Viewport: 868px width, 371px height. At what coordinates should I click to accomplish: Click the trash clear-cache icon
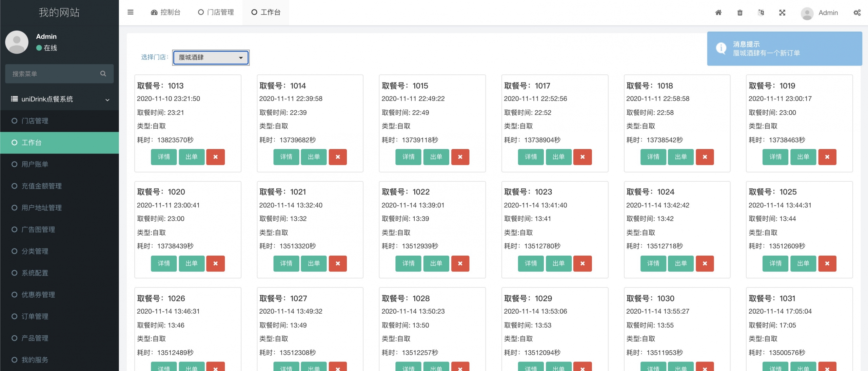740,13
